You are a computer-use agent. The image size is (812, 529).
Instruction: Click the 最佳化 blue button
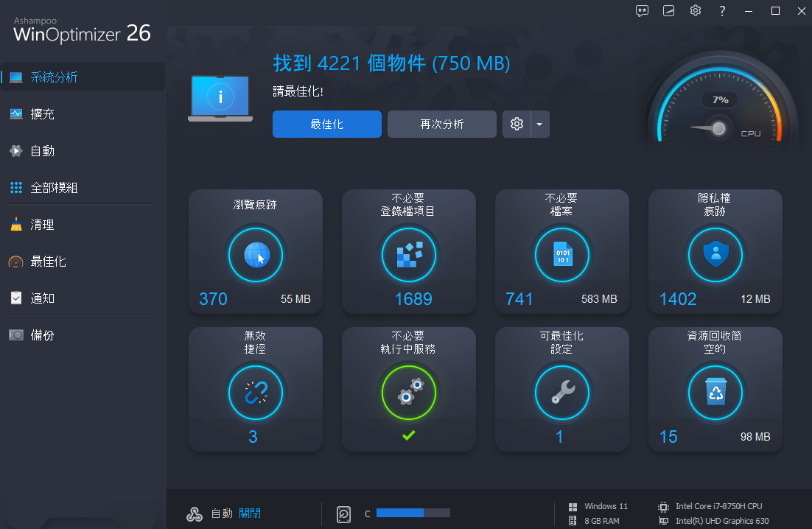tap(326, 125)
